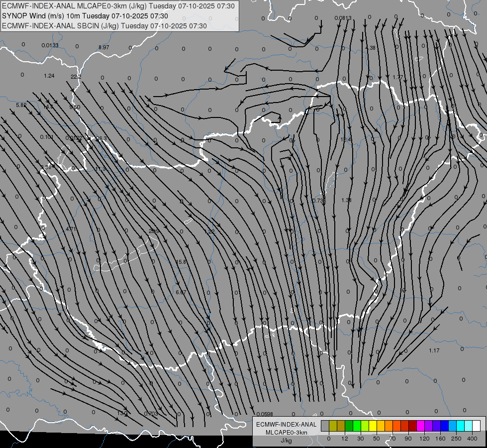Screen dimensions: 487x448
Task: Click the map value 1.17
Action: pyautogui.click(x=434, y=350)
